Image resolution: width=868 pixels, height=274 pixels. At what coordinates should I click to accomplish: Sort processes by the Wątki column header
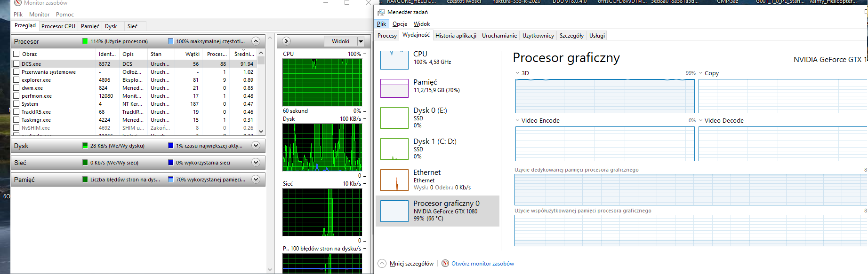pyautogui.click(x=189, y=54)
